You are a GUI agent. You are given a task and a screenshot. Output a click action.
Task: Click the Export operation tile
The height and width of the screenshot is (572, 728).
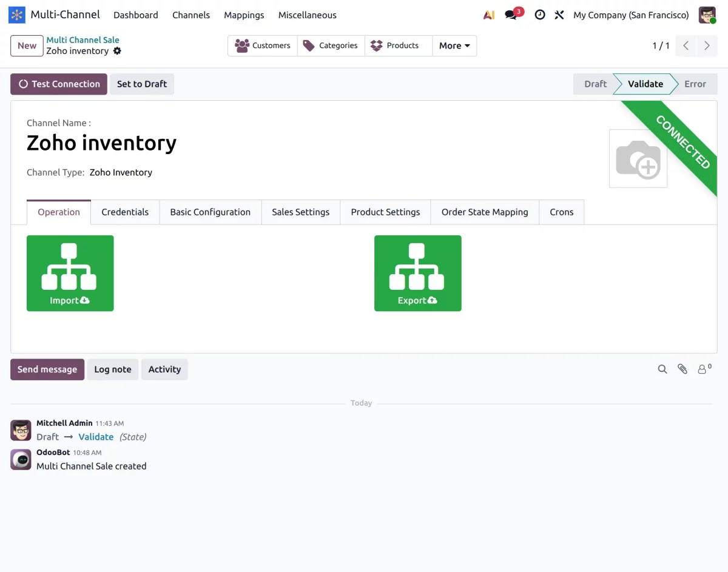tap(418, 274)
